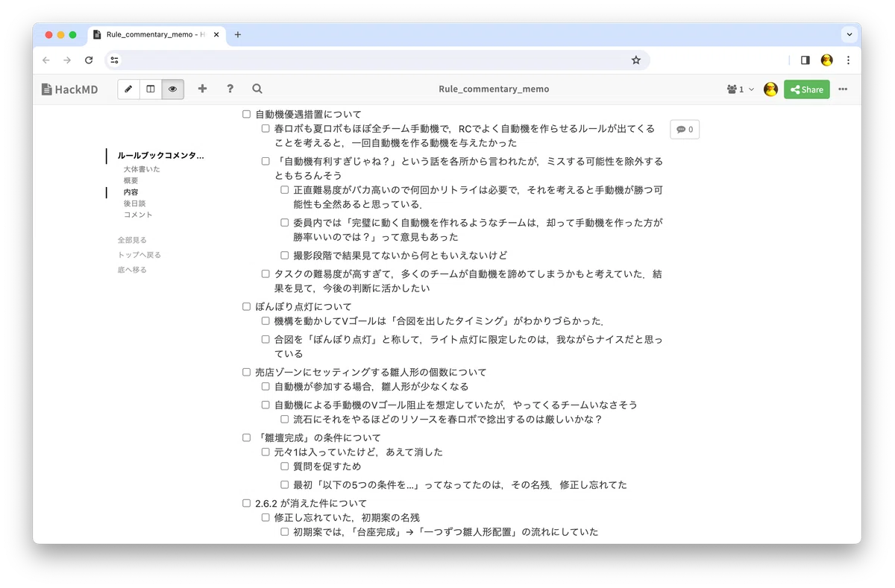Create new note with plus icon
The width and height of the screenshot is (895, 588).
pyautogui.click(x=202, y=89)
